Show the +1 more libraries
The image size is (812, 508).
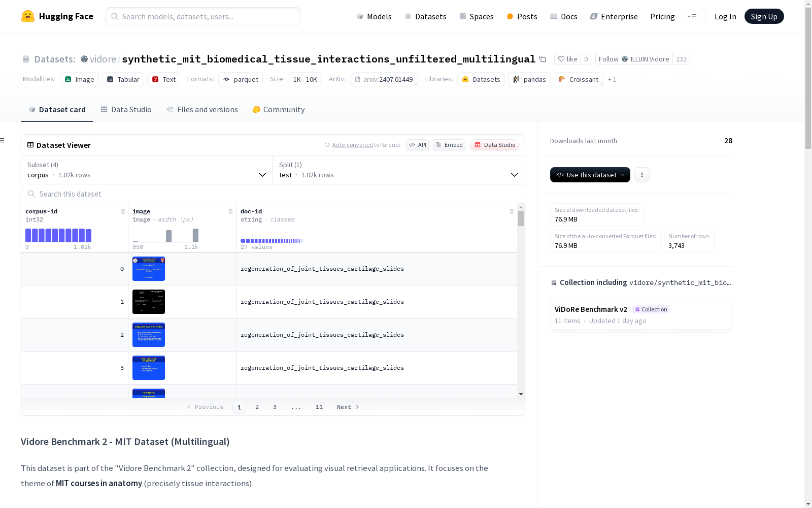(x=612, y=79)
